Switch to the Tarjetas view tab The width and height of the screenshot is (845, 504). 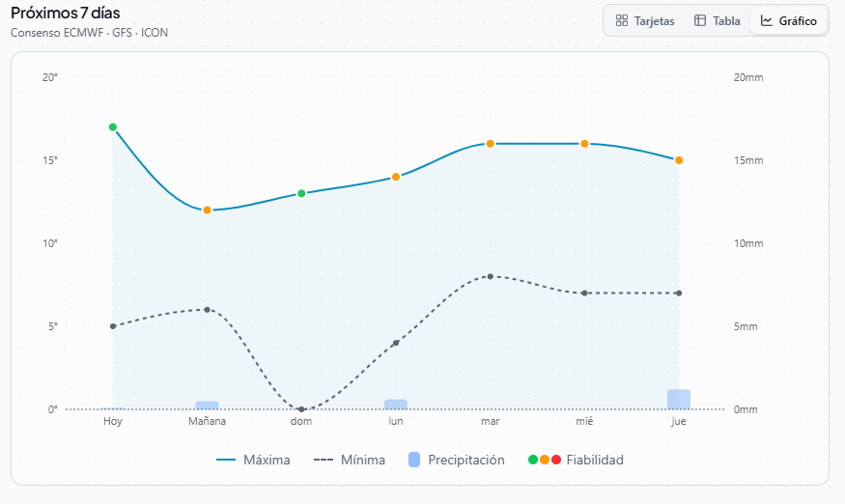click(645, 20)
